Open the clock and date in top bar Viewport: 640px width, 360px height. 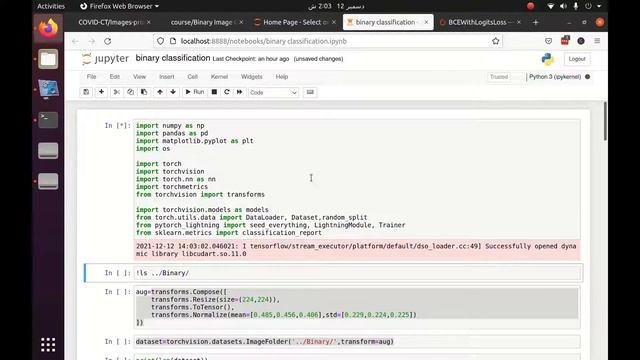pos(336,6)
